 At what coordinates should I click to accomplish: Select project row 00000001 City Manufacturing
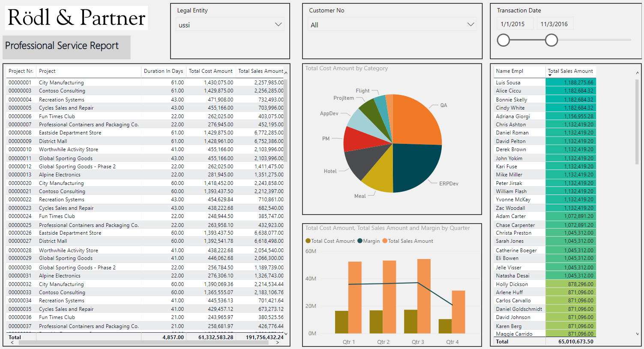pos(146,82)
